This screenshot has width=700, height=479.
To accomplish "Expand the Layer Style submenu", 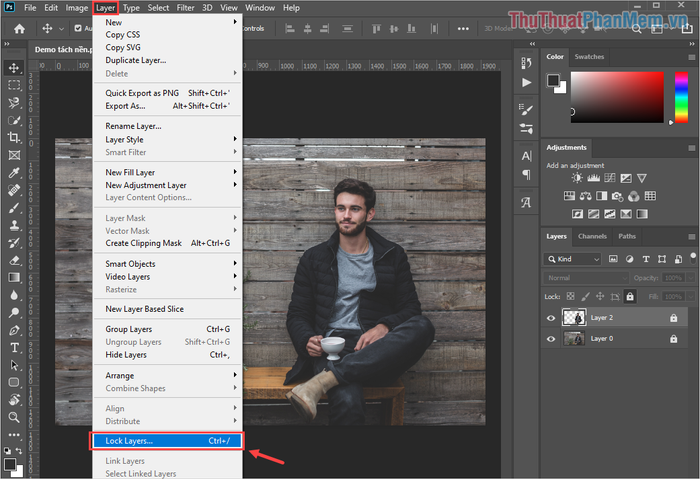I will point(167,139).
